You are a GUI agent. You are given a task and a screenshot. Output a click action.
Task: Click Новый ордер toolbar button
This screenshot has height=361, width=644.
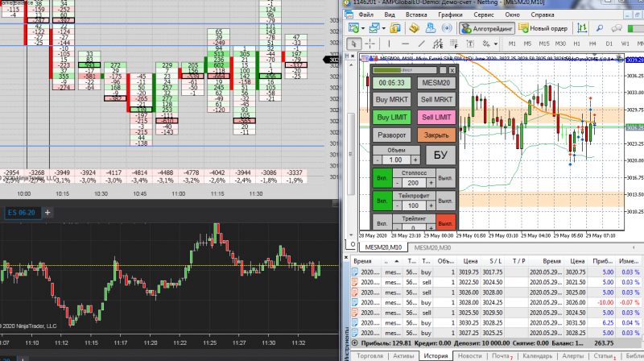543,28
